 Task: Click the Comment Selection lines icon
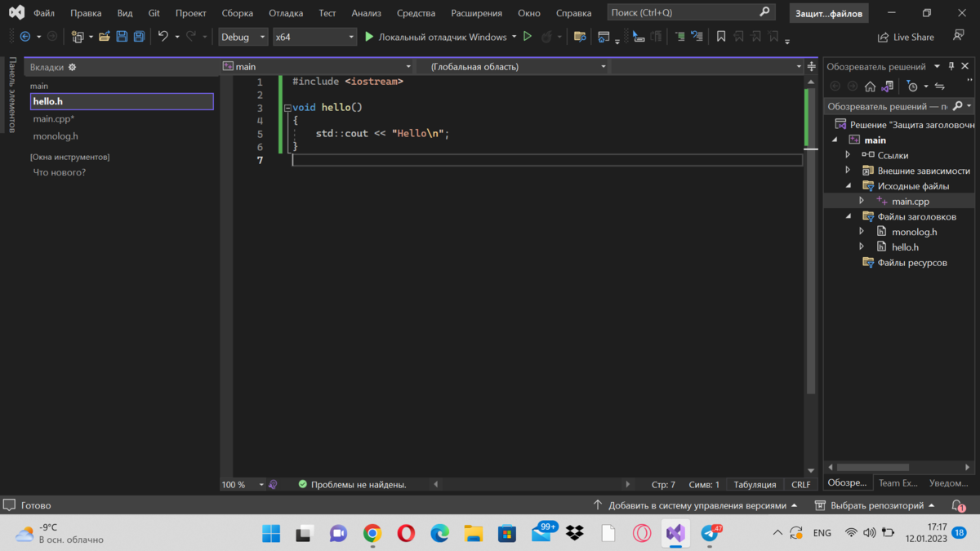pos(679,37)
